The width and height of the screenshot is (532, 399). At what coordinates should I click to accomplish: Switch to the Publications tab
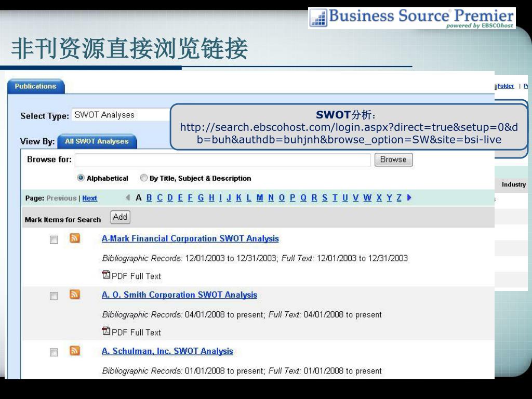[x=36, y=86]
